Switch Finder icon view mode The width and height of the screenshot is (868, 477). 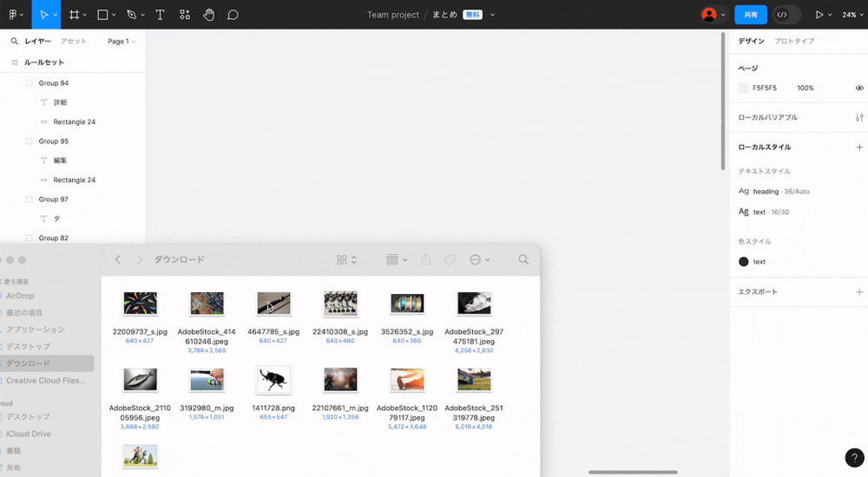click(x=346, y=259)
